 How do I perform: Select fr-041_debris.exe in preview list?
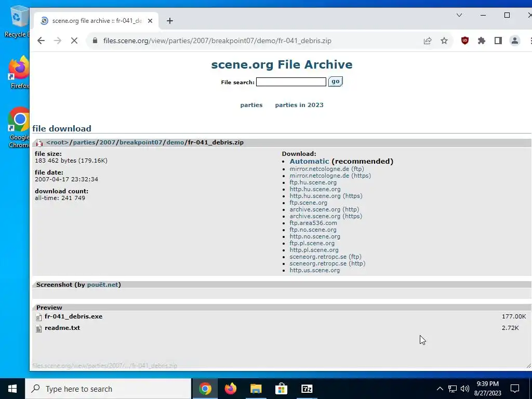tap(73, 316)
